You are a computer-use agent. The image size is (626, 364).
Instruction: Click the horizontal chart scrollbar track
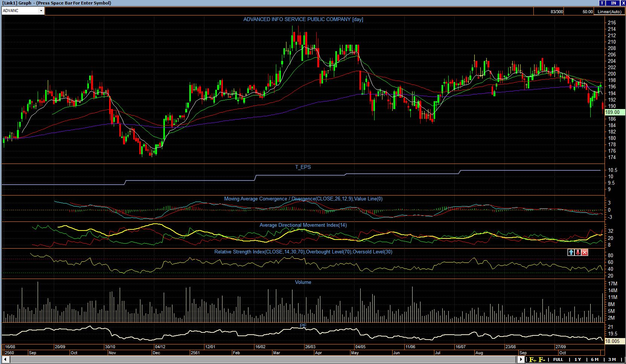coord(263,360)
